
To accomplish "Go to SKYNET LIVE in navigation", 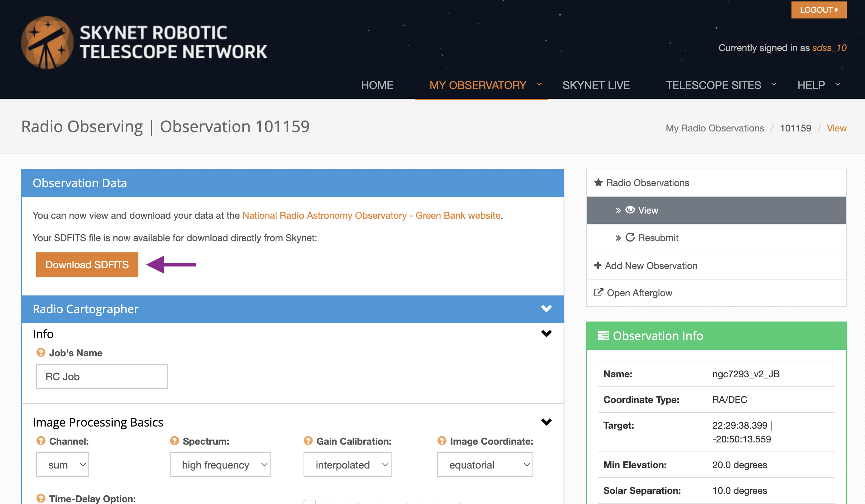I will [596, 85].
